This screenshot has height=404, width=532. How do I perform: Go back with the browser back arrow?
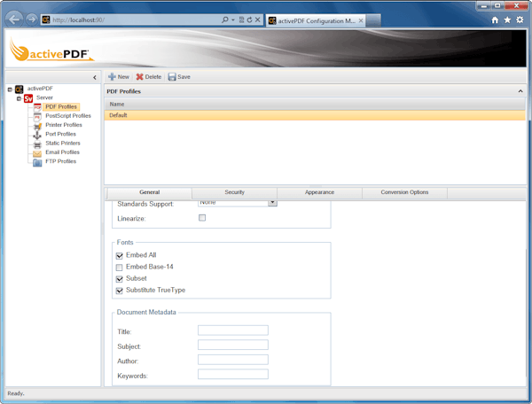point(14,19)
